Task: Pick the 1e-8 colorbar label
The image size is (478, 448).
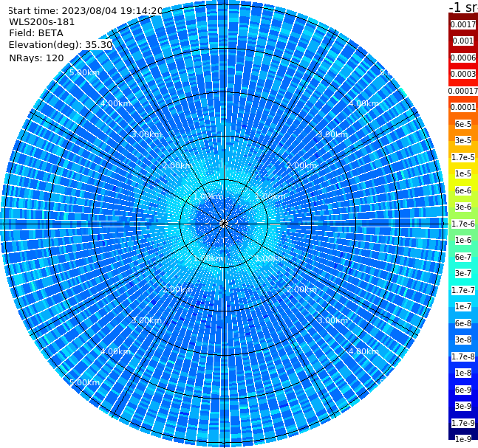Action: pyautogui.click(x=463, y=373)
